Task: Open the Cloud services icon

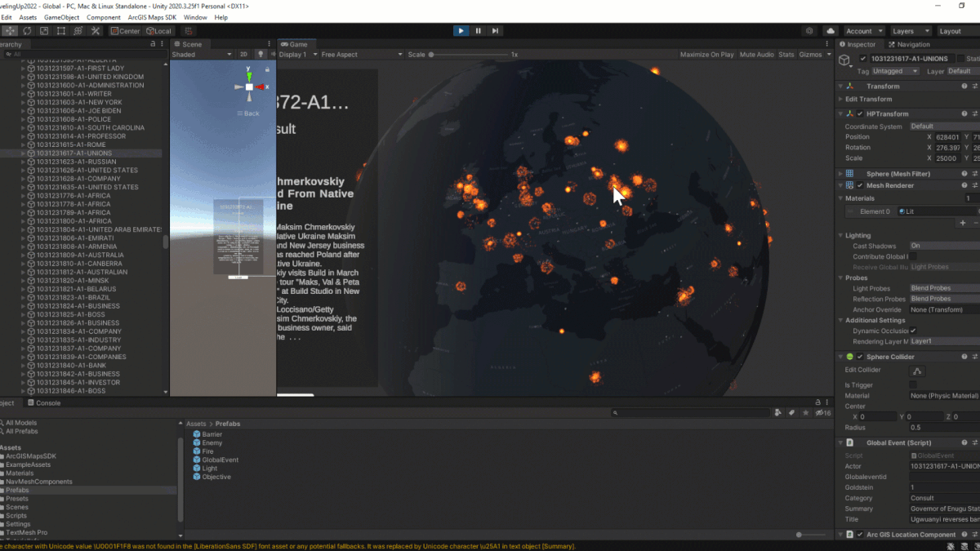Action: tap(831, 31)
